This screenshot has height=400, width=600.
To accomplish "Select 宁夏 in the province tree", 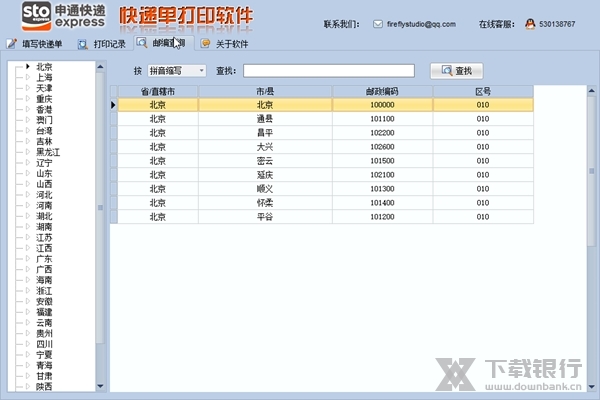I will 44,355.
